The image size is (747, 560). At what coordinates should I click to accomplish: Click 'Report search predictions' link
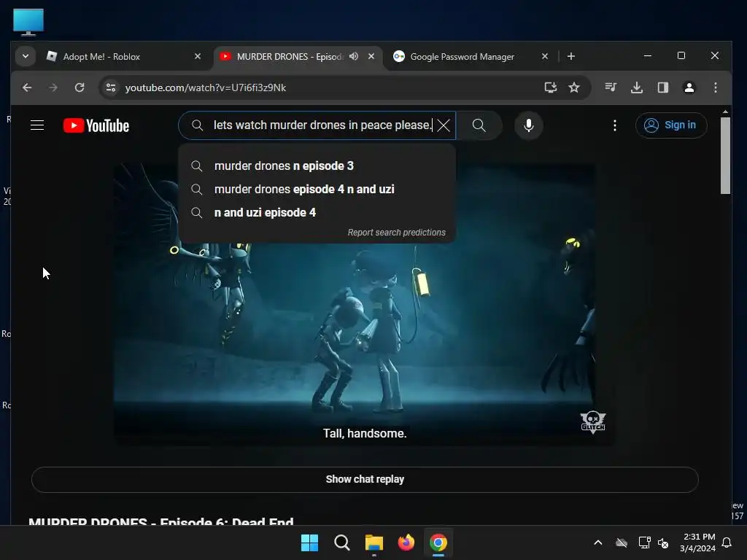tap(396, 233)
